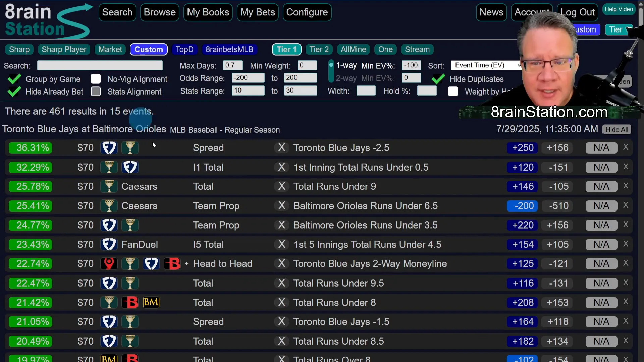Click FanDuel icon in I5 Total row
The image size is (644, 362).
tap(109, 245)
